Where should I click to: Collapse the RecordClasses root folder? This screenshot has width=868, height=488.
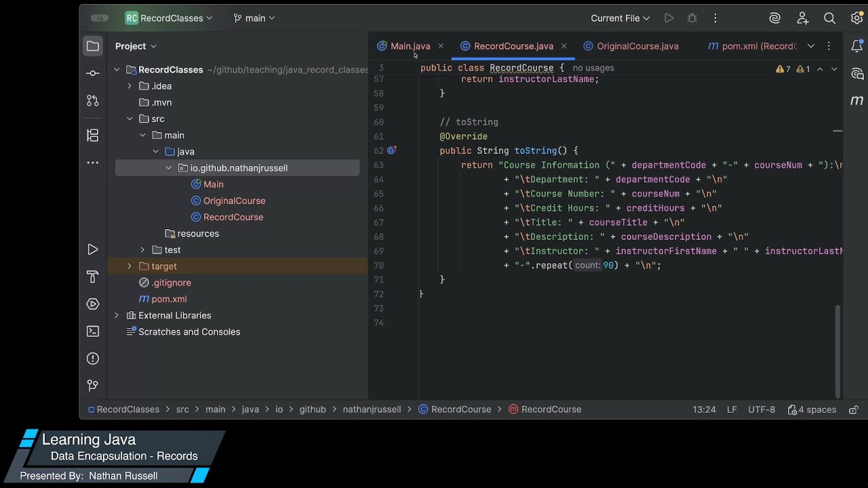point(117,70)
